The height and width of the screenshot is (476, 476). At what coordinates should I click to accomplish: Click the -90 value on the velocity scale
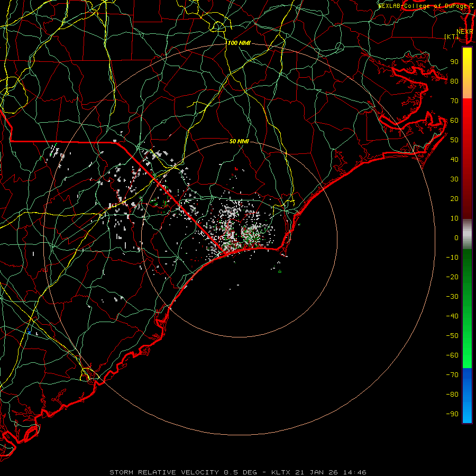pyautogui.click(x=452, y=414)
